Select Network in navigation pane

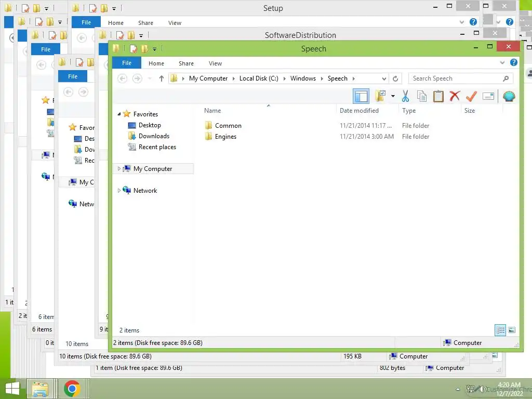pos(145,190)
